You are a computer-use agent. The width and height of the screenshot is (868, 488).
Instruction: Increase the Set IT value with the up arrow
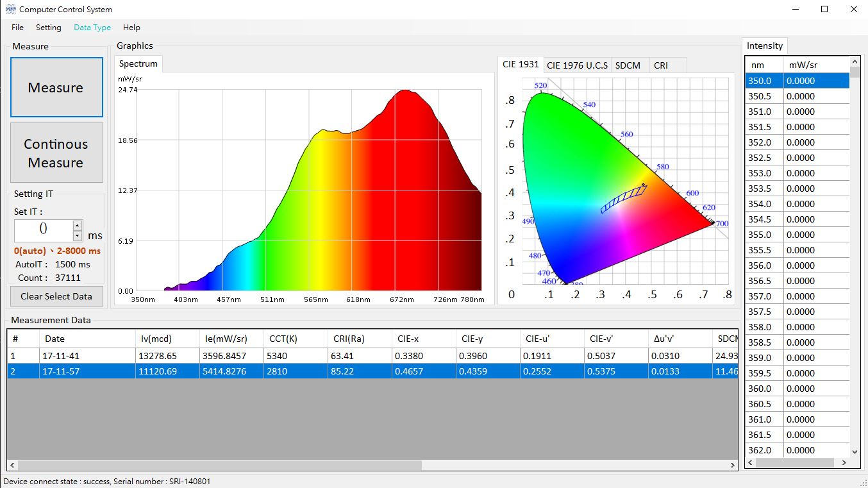pyautogui.click(x=78, y=225)
